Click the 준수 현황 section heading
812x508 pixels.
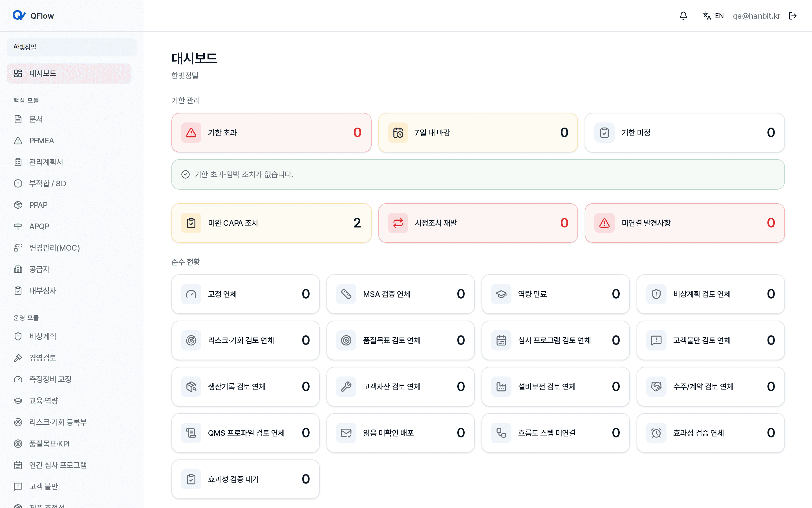tap(186, 262)
